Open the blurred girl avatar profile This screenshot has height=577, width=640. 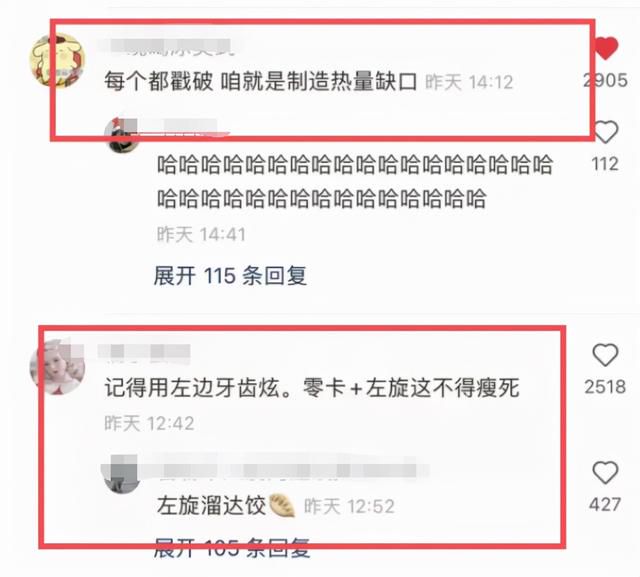coord(58,368)
